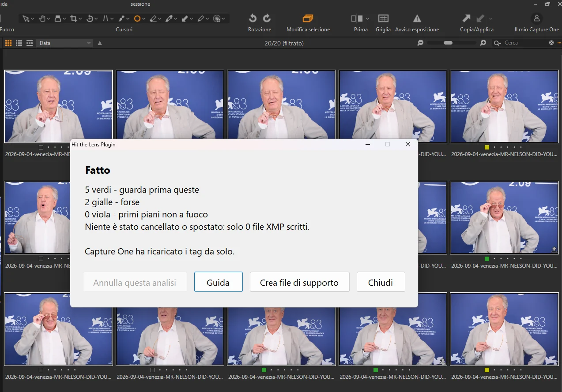Select the pencil annotation cursor tool
562x392 pixels.
pos(201,19)
